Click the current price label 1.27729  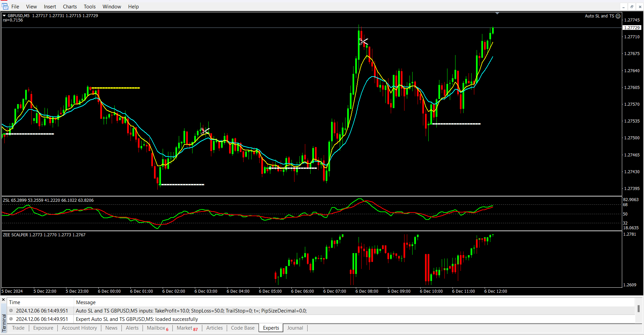632,28
